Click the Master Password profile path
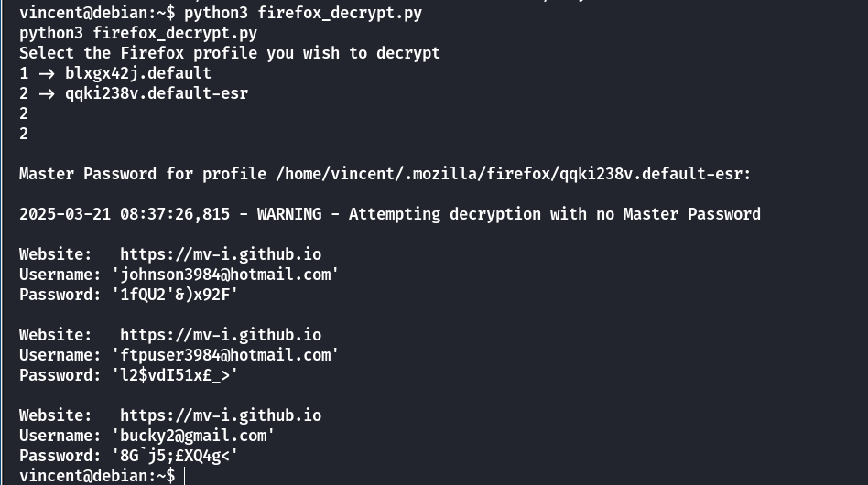 pos(509,174)
